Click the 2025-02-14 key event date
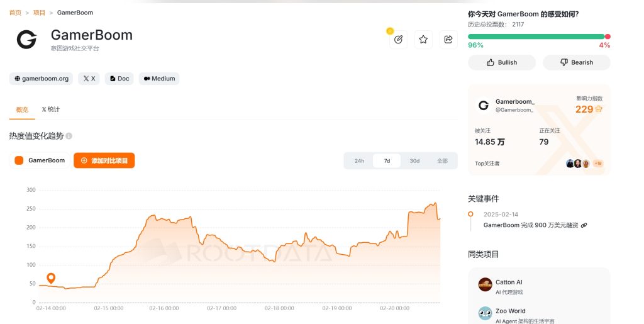 pos(501,215)
